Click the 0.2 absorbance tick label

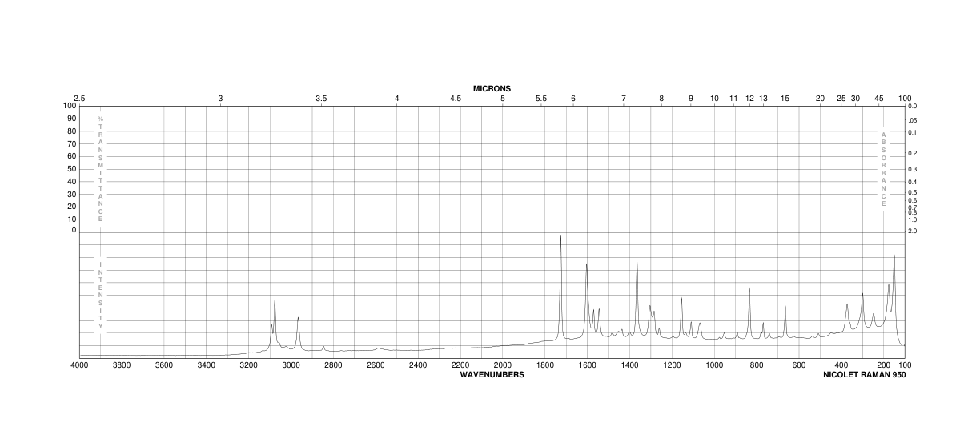pos(912,153)
